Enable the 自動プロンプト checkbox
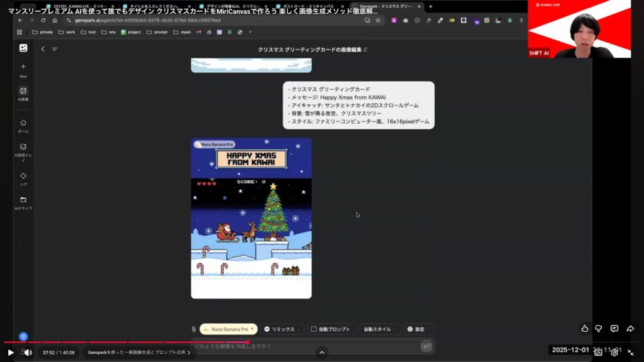The image size is (644, 362). click(314, 329)
